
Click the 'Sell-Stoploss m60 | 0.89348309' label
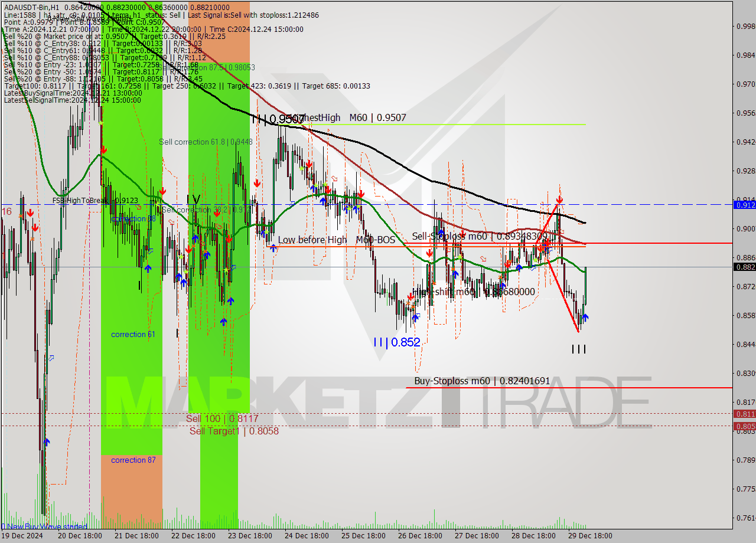point(480,236)
